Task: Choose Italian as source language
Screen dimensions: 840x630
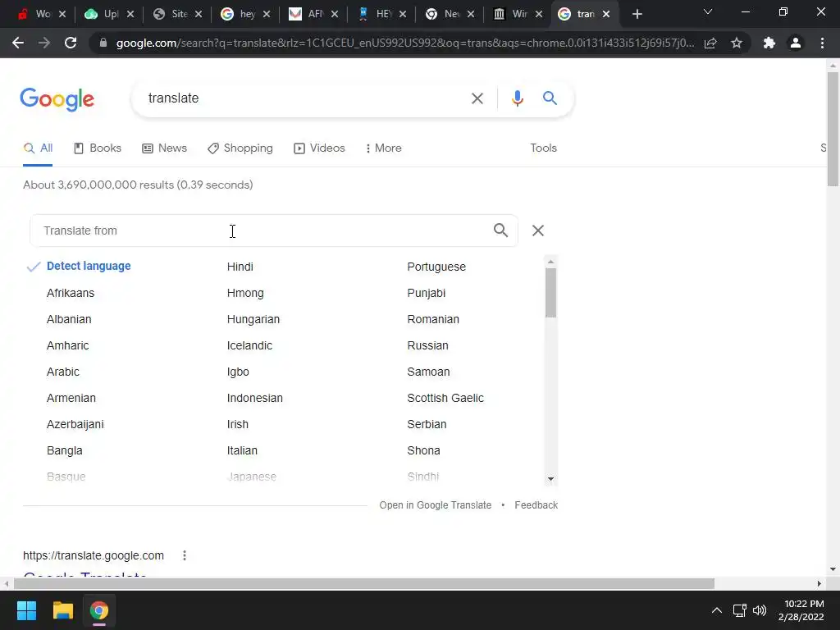Action: click(242, 450)
